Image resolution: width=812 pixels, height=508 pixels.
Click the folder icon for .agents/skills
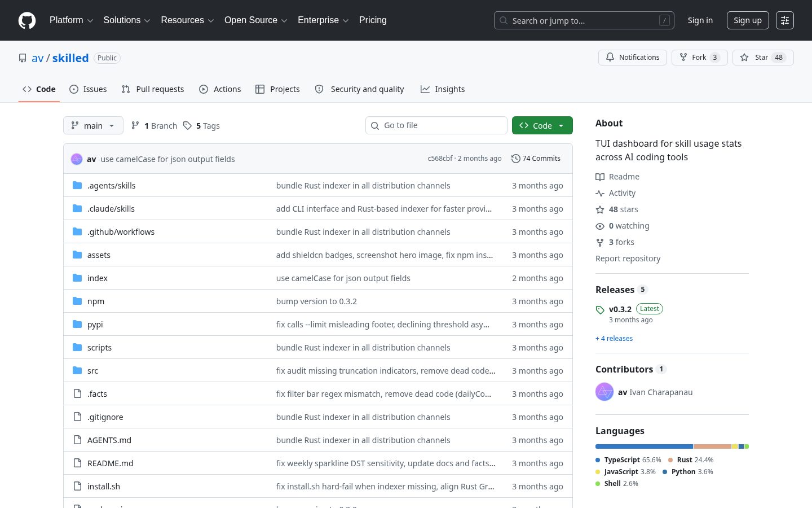(x=78, y=185)
